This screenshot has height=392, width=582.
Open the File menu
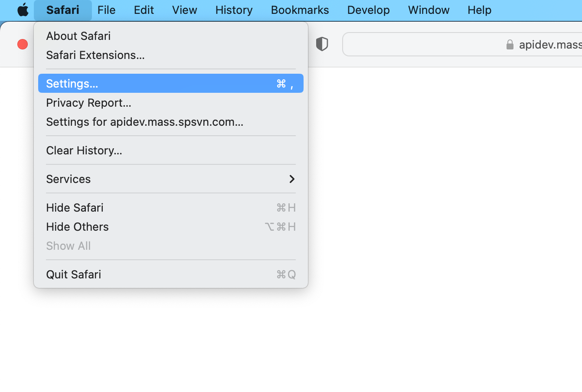pos(106,10)
